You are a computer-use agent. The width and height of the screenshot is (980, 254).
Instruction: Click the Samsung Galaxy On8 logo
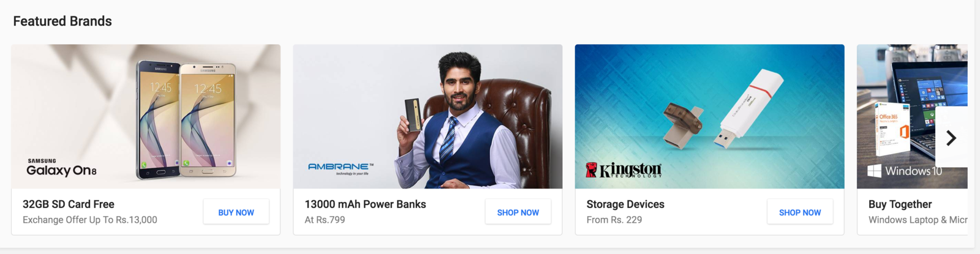coord(61,168)
